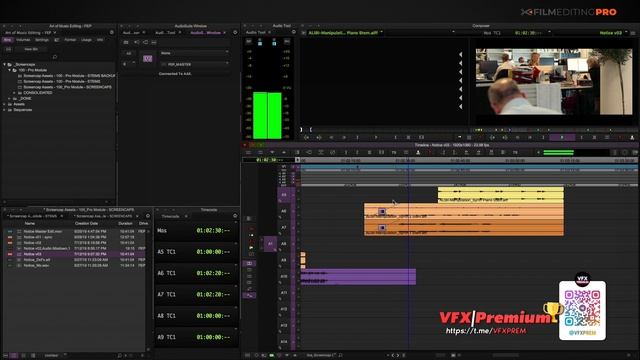Viewport: 640px width, 360px height.
Task: Switch bin to script view icon
Action: [x=33, y=356]
